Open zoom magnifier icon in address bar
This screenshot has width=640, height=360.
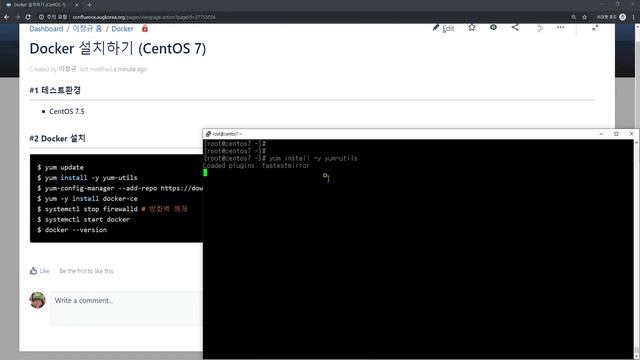point(573,17)
